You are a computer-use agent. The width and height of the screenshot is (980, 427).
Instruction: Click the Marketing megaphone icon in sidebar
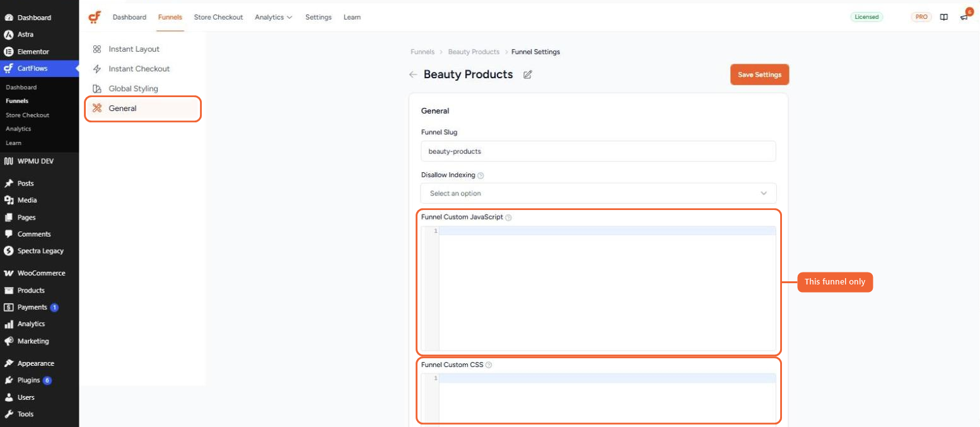point(9,341)
